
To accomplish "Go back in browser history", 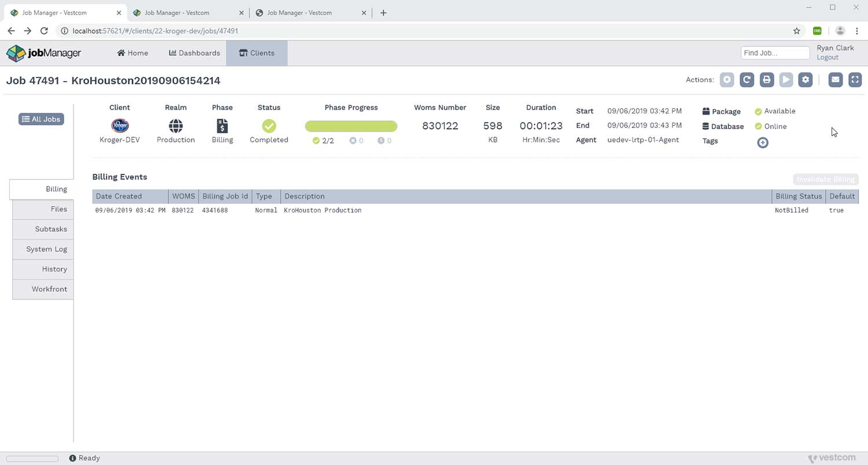I will (11, 31).
